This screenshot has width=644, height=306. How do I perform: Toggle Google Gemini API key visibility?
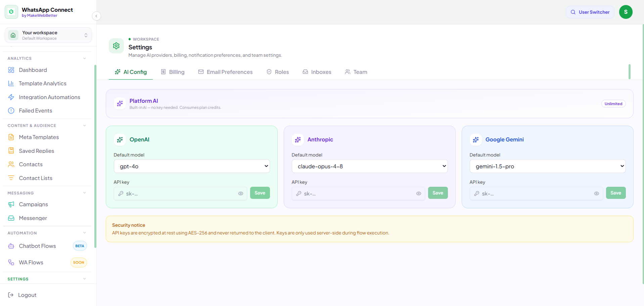[x=597, y=193]
